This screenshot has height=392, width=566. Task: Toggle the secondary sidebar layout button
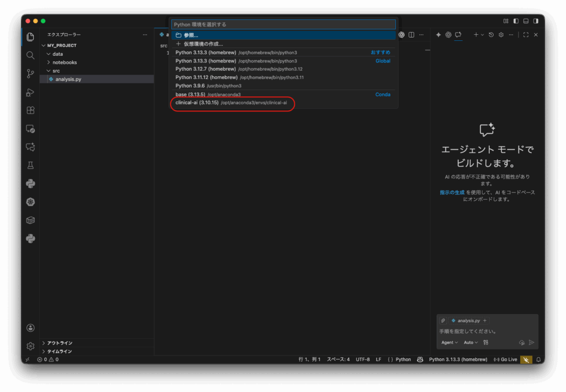(x=536, y=21)
